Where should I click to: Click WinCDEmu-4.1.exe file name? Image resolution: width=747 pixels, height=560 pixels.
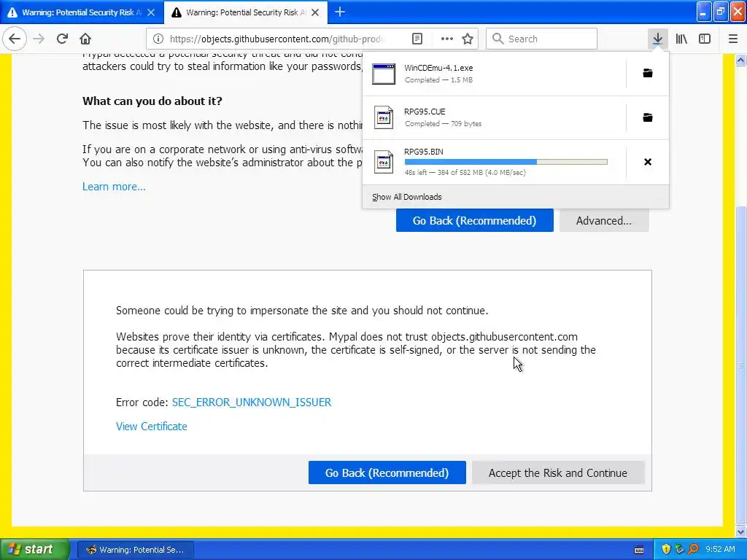pos(438,68)
